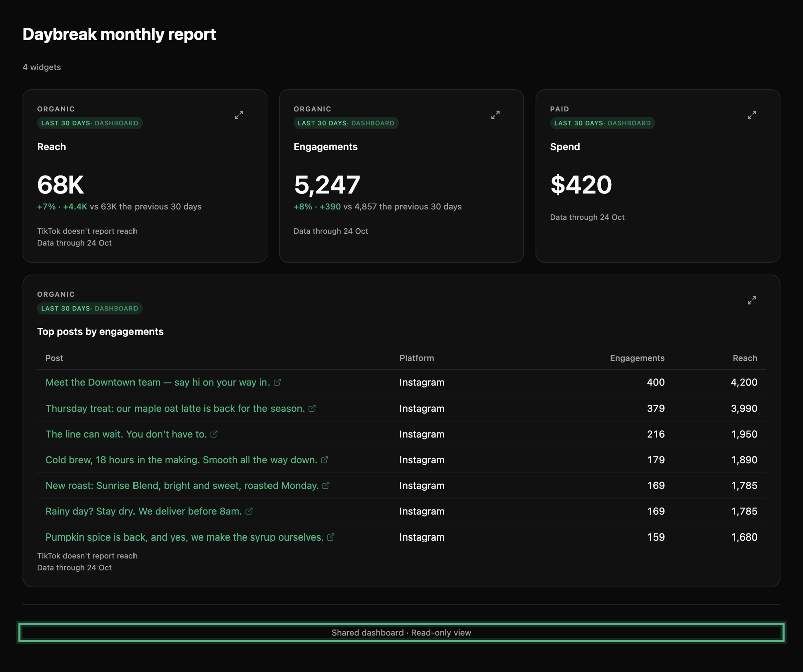Click Instagram platform cell in Pumpkin spice row

(422, 537)
